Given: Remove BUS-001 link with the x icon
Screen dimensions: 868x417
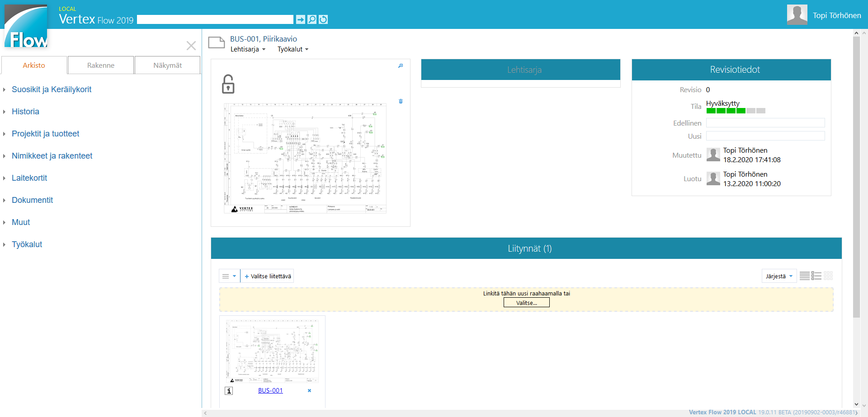Looking at the screenshot, I should coord(310,391).
